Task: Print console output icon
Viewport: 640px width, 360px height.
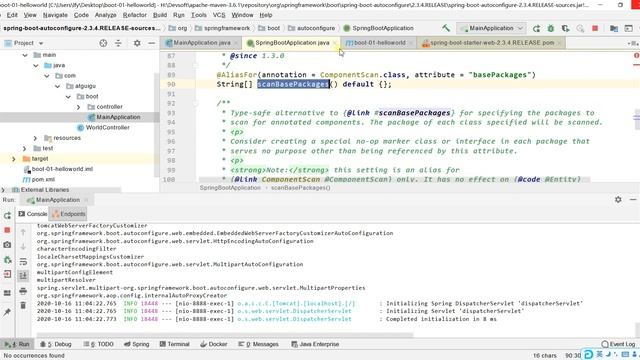Action: point(23,291)
